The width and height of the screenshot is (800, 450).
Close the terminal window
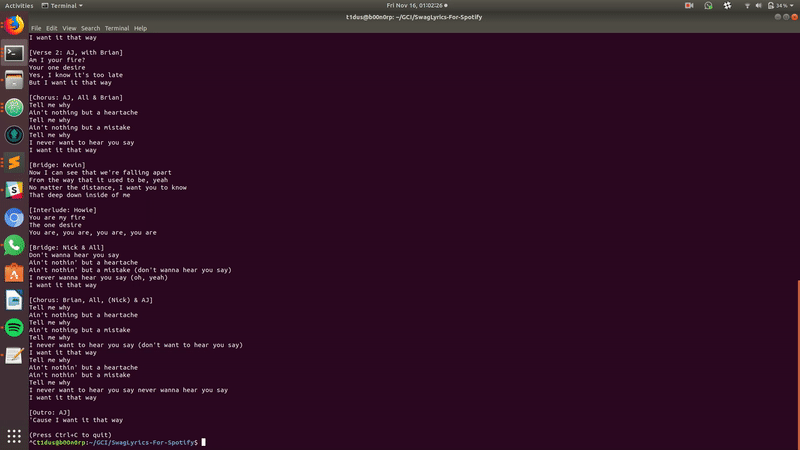[x=794, y=17]
